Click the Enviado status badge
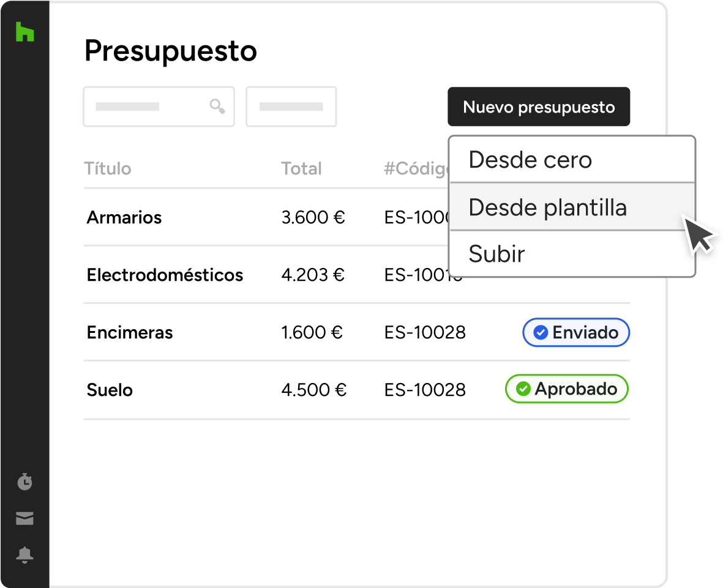The height and width of the screenshot is (588, 723). tap(576, 332)
